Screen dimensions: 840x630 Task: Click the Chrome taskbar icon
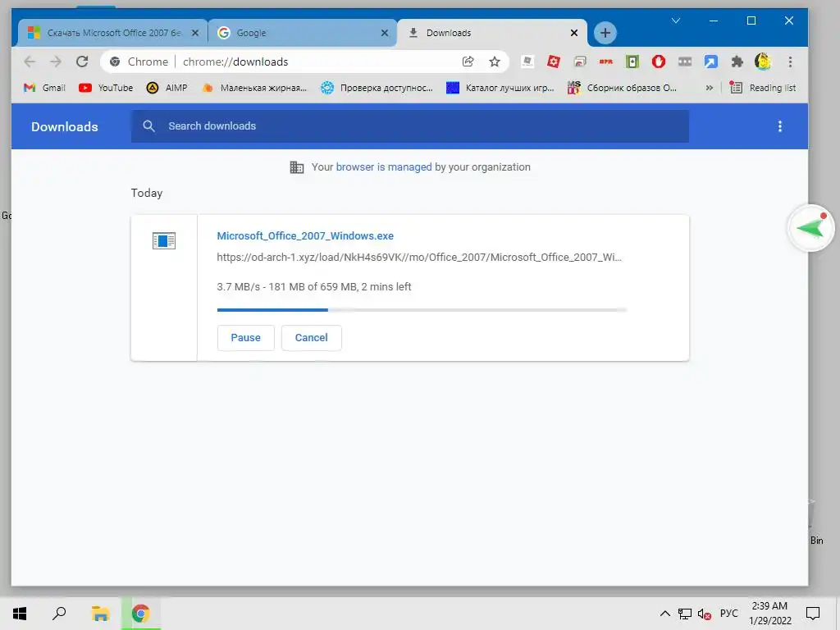(x=140, y=614)
